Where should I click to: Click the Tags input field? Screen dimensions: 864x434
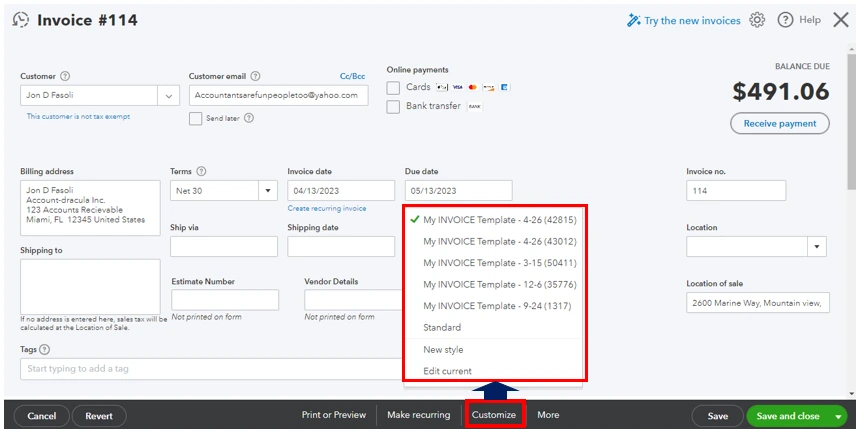(x=213, y=368)
